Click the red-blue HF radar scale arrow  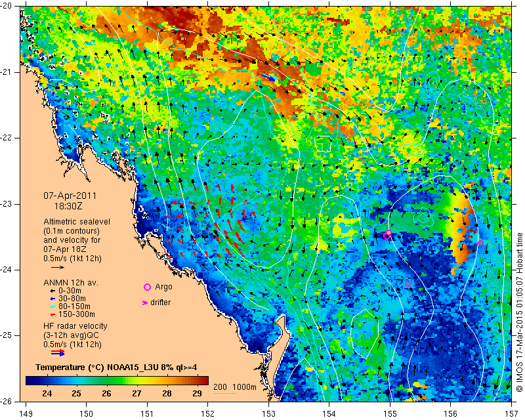click(58, 352)
